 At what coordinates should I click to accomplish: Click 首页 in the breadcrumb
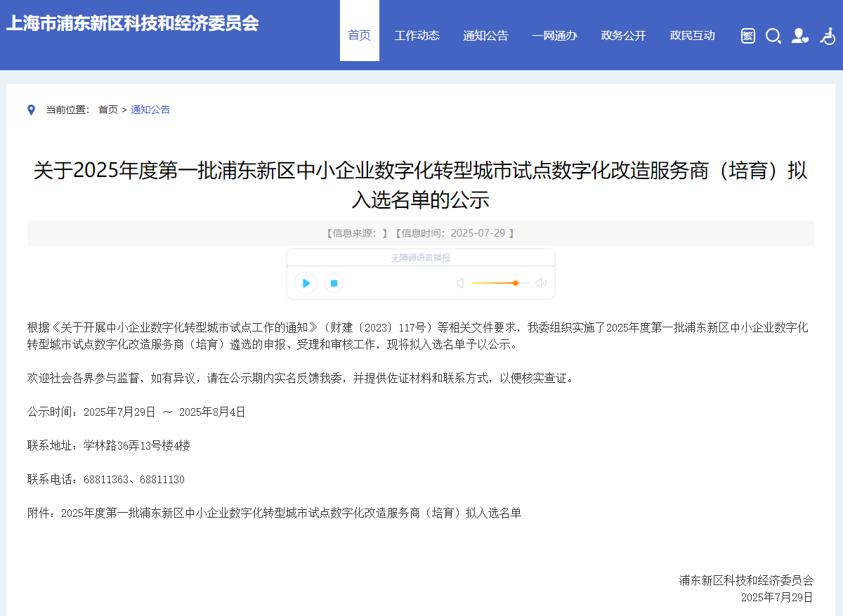(x=108, y=110)
